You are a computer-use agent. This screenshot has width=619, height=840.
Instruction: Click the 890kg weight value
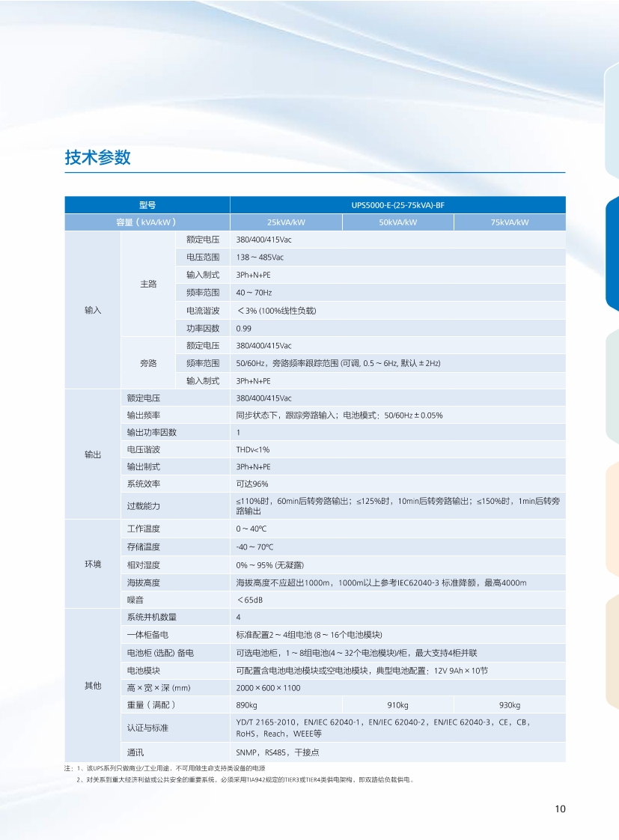pyautogui.click(x=247, y=705)
